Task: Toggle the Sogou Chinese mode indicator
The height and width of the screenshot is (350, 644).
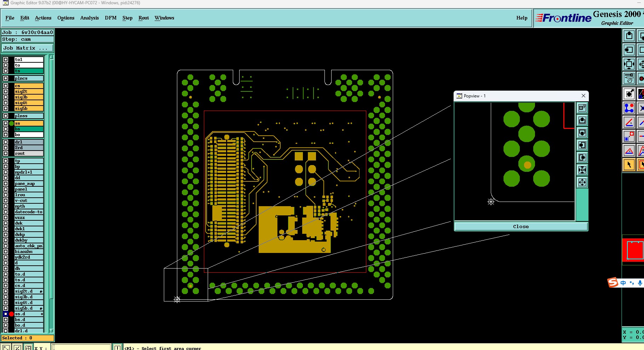Action: click(x=623, y=283)
